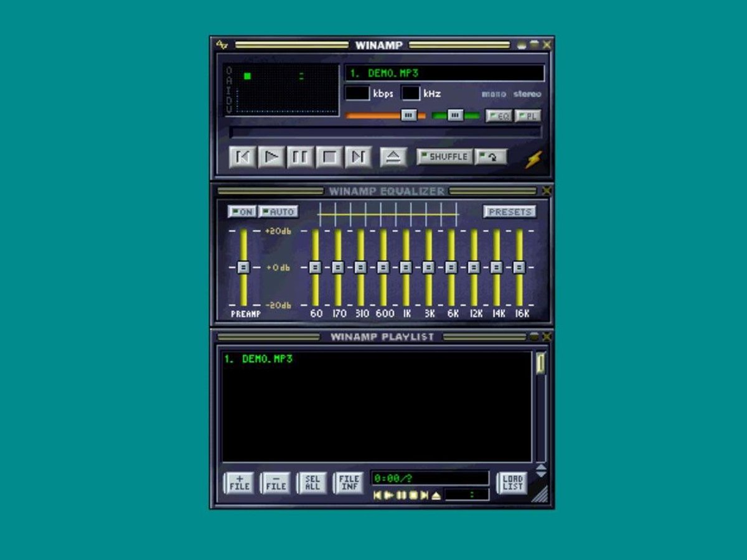Click the 310 Hz equalizer slider
The width and height of the screenshot is (747, 560).
(360, 268)
